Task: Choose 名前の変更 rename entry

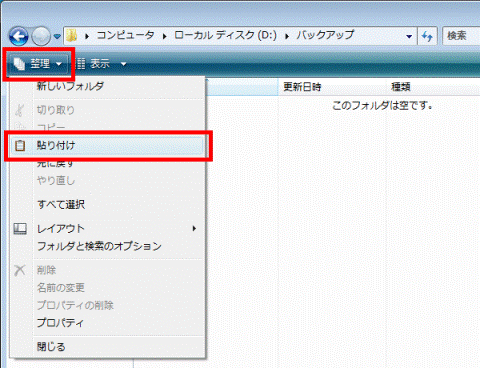Action: pos(107,288)
